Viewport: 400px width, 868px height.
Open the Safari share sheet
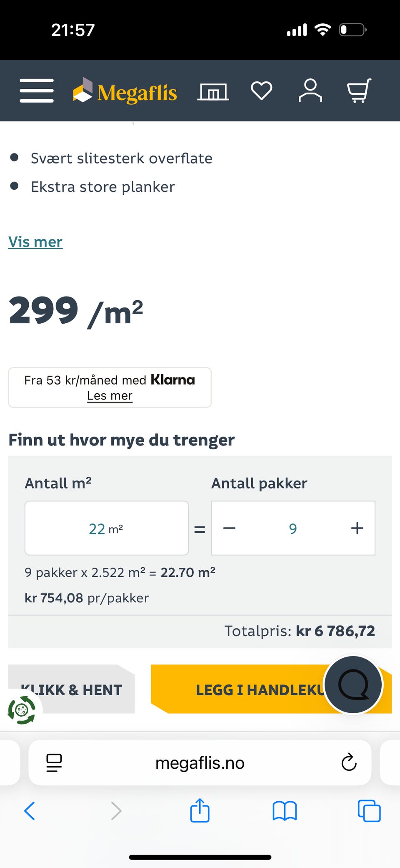point(200,811)
